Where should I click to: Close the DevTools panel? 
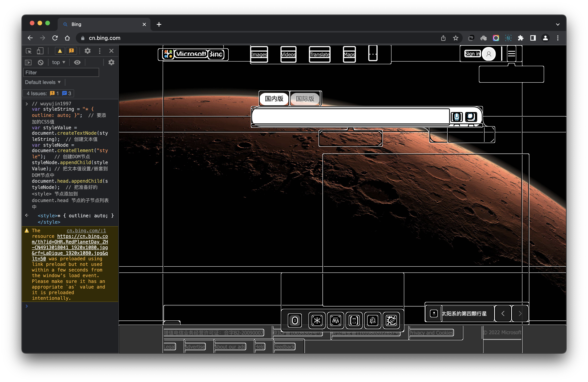coord(111,51)
